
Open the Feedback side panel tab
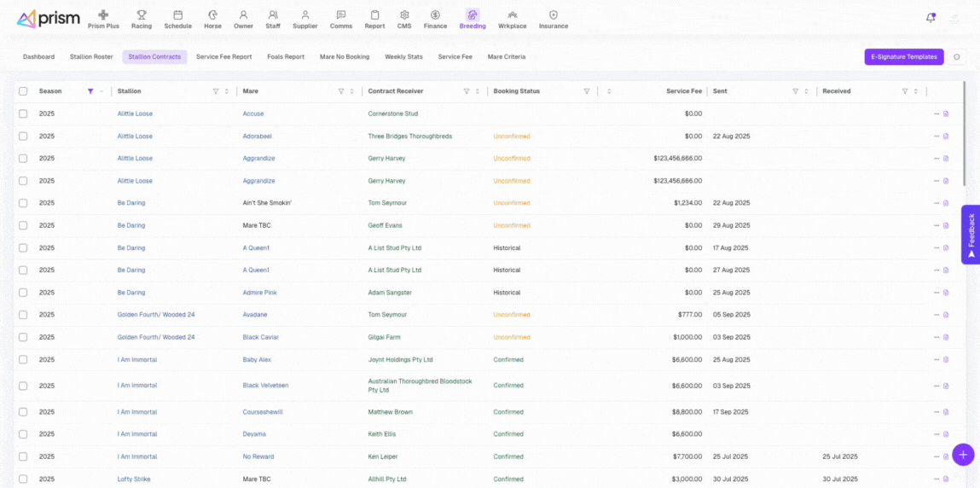[971, 235]
